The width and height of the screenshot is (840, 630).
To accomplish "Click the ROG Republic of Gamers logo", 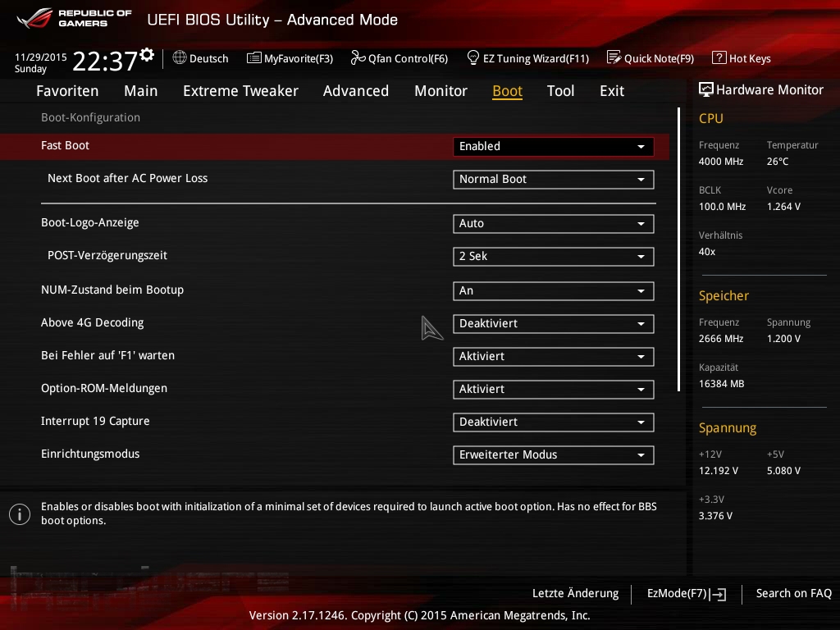I will coord(75,18).
